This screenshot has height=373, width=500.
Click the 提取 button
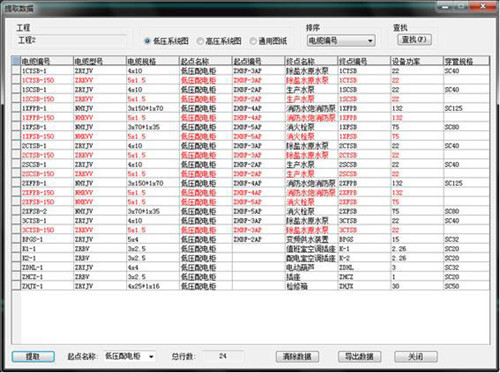(33, 356)
